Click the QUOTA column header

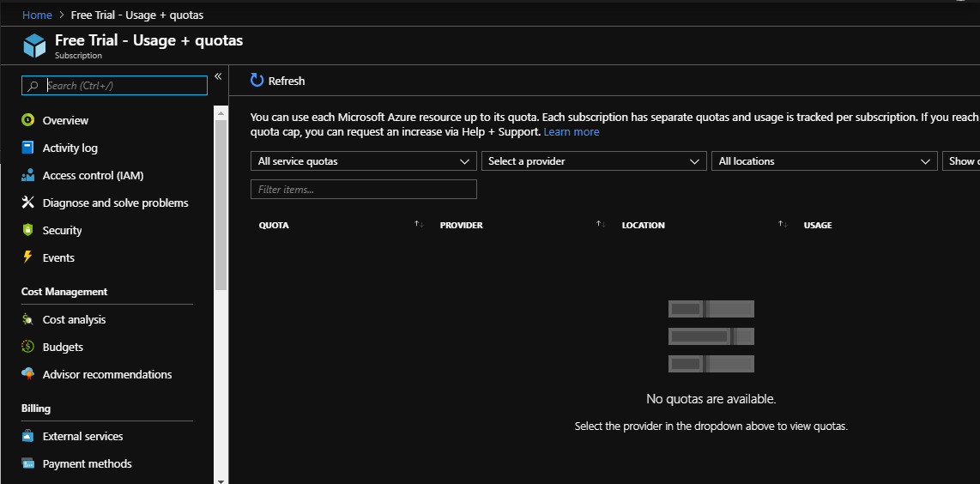[274, 225]
